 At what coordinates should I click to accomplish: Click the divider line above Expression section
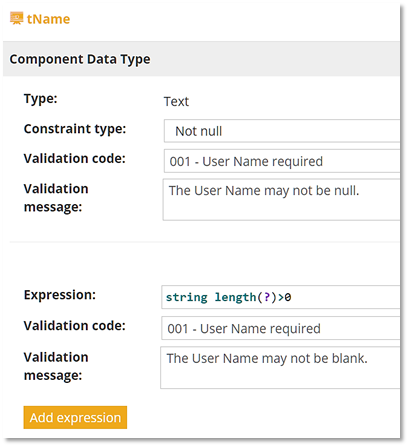pyautogui.click(x=204, y=242)
